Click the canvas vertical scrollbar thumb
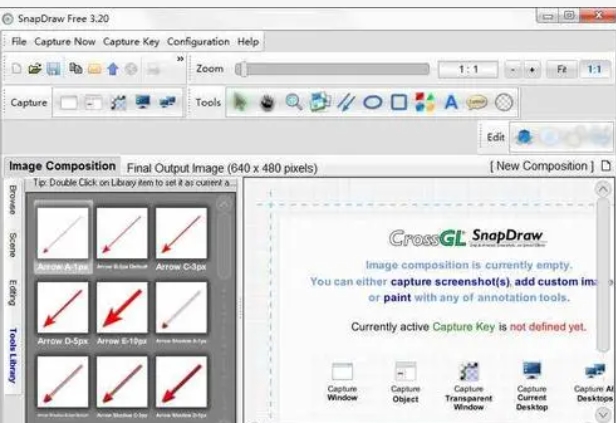 [603, 274]
